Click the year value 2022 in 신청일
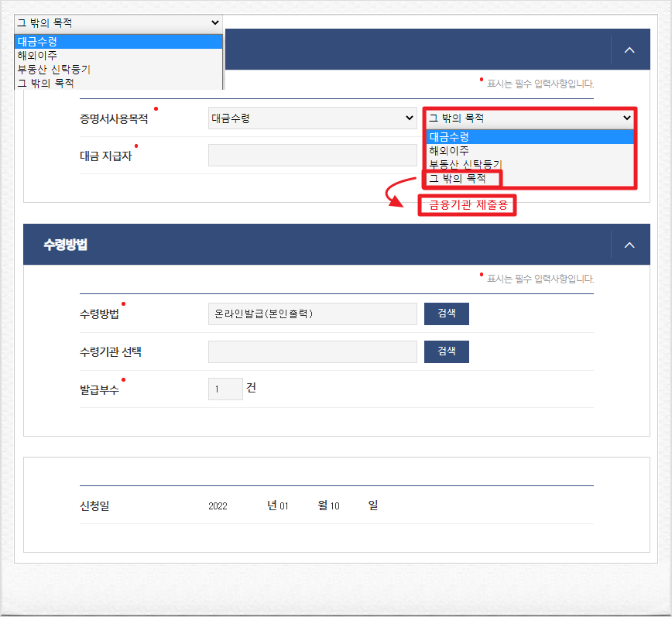Viewport: 672px width, 617px height. point(218,506)
